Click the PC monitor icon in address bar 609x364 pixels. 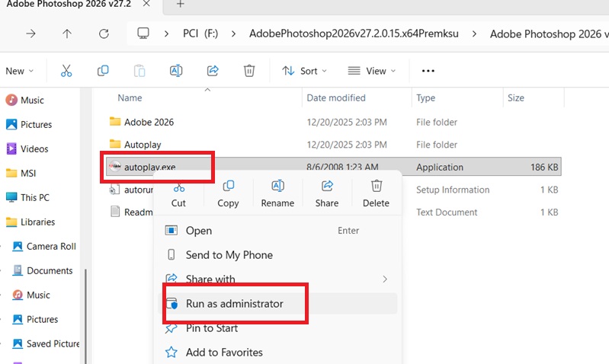point(143,34)
